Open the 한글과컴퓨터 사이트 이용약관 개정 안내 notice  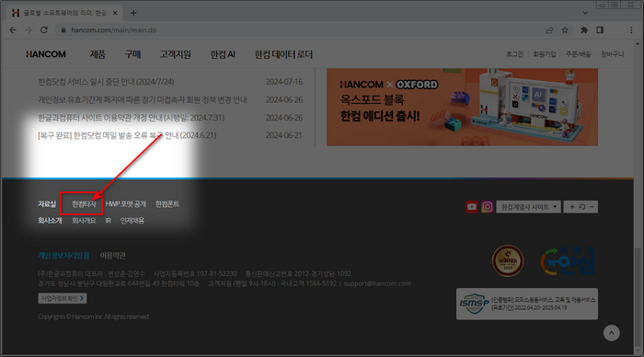tap(131, 118)
